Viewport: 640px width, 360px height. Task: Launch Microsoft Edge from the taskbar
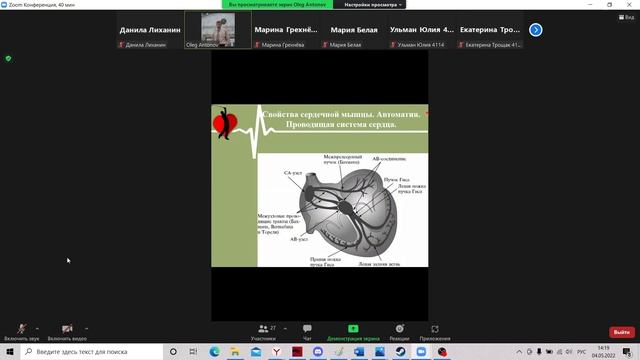(x=214, y=351)
